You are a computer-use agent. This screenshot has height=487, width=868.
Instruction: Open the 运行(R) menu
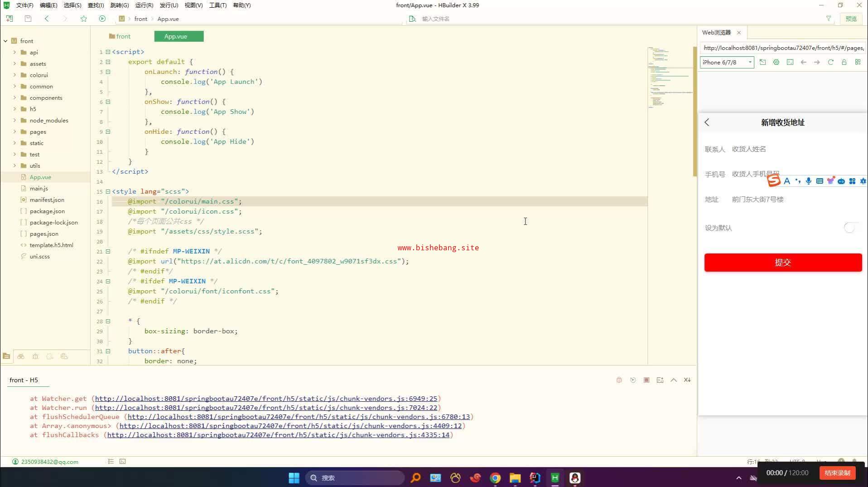(144, 5)
